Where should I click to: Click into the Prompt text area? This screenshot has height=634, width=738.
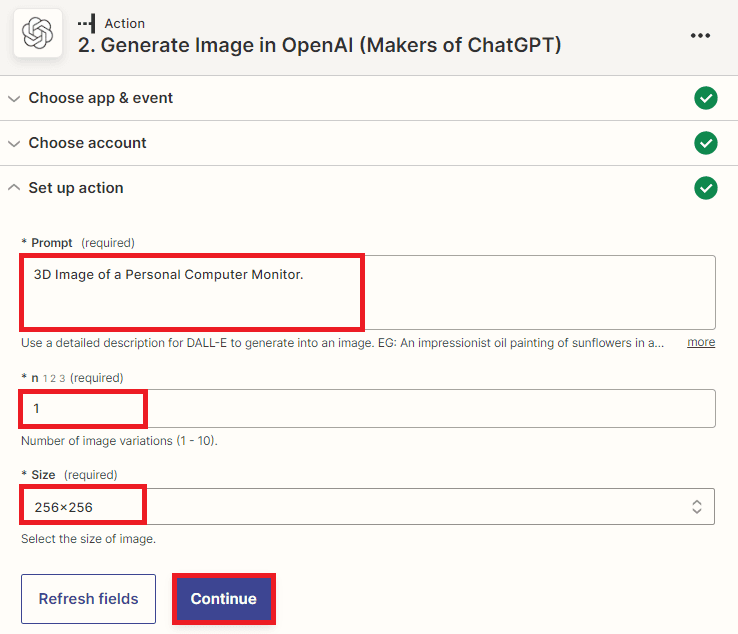(x=367, y=292)
